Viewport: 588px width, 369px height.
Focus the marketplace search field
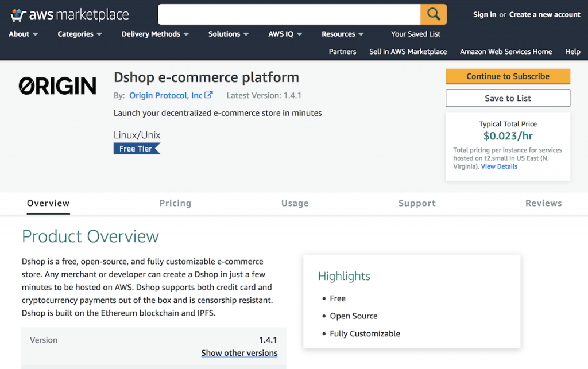(x=289, y=14)
